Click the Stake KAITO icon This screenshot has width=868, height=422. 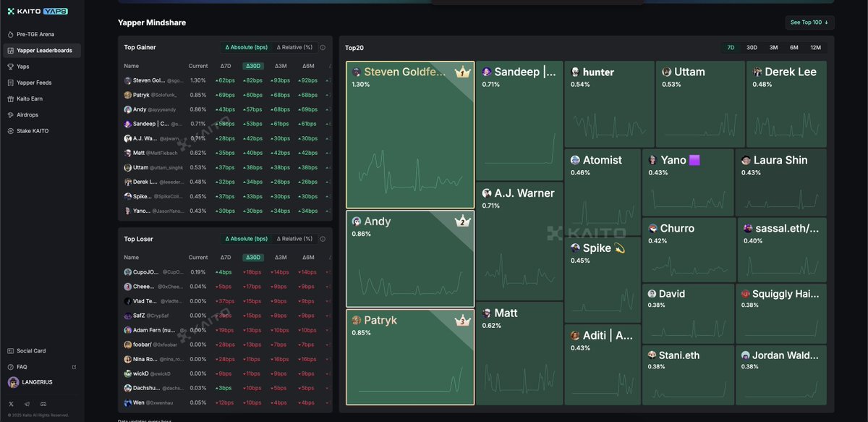pos(10,131)
